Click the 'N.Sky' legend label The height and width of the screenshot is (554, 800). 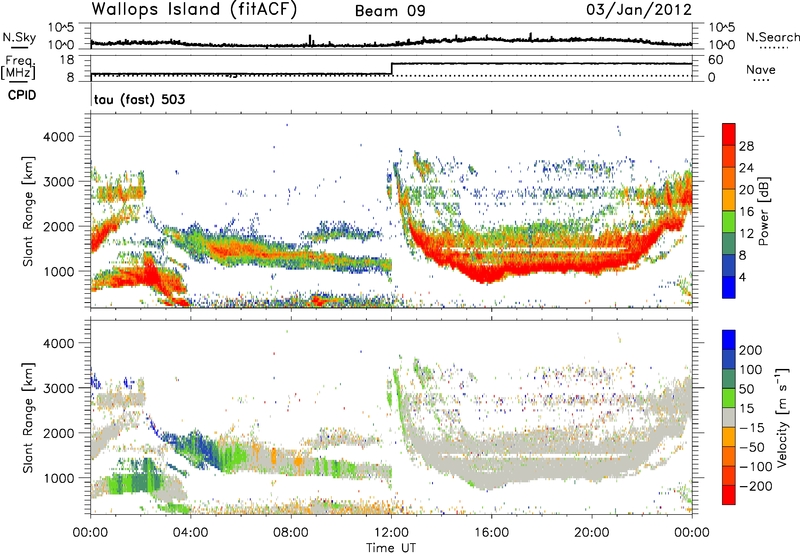[19, 37]
